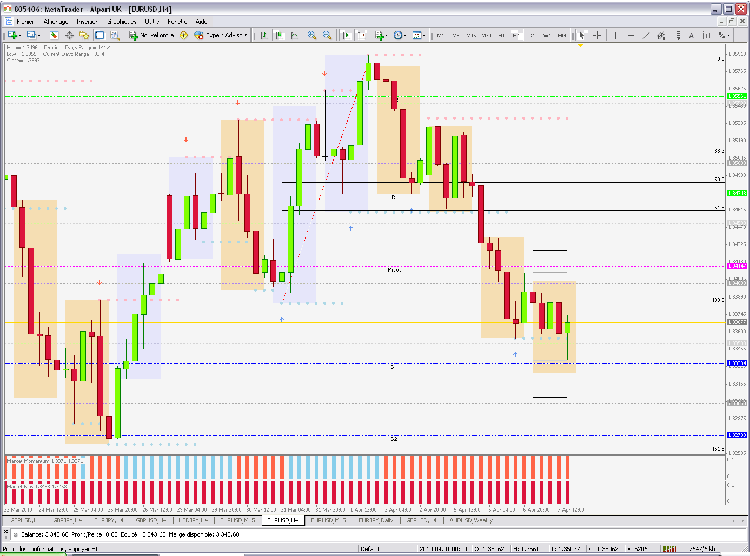Switch to the EURUSD,Daily chart tab
Viewport: 750px width, 556px height.
[376, 520]
